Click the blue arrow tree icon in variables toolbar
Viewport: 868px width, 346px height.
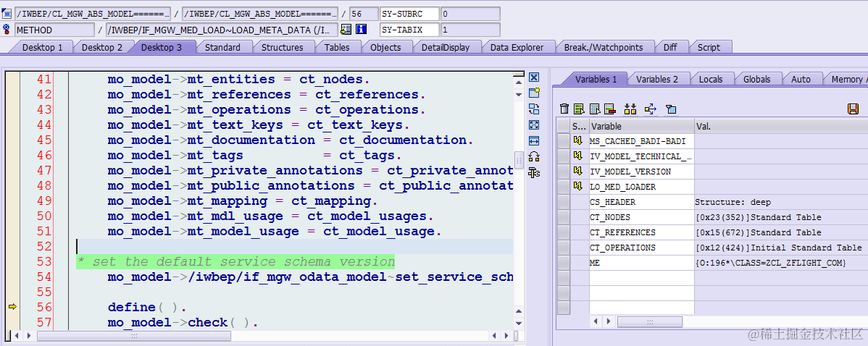point(651,109)
